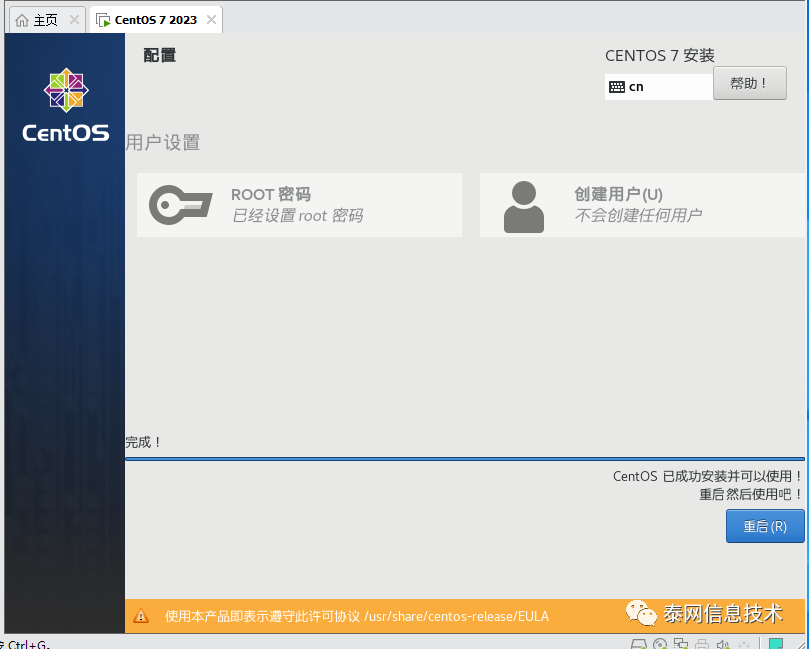Screen dimensions: 809x649
Task: Close the CentOS 7 2023 tab
Action: [x=211, y=20]
